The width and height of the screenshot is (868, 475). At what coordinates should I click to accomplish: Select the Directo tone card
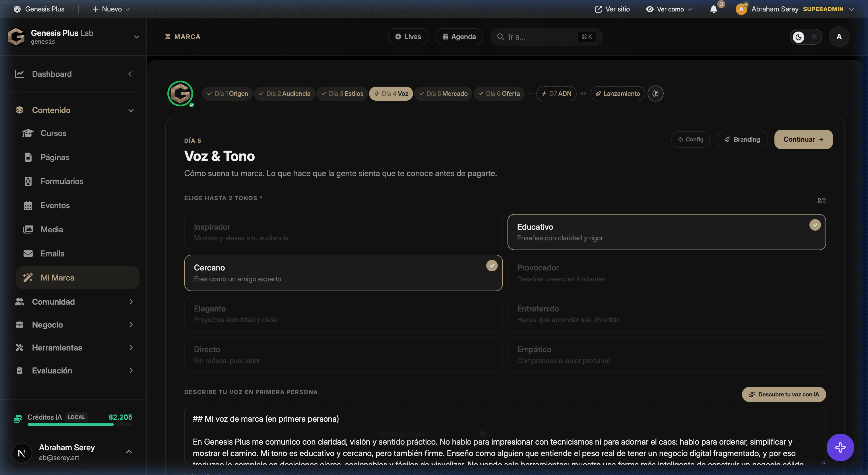click(343, 355)
